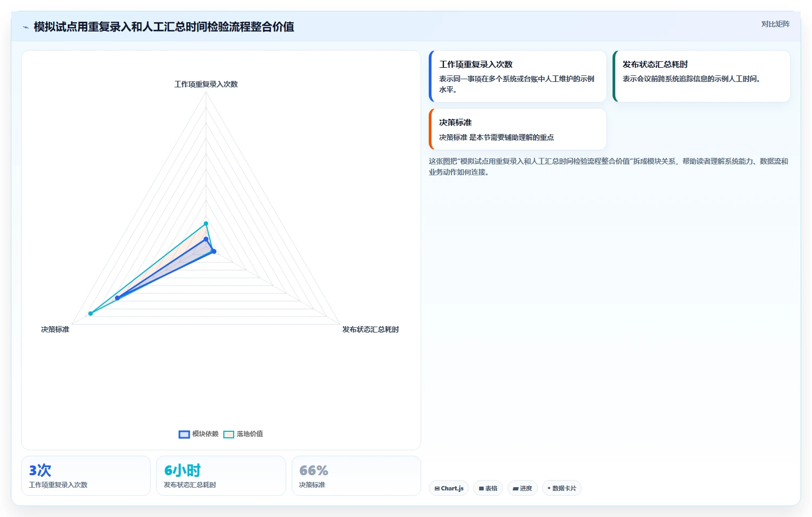
Task: Open the 发布状态汇总耗时 description card title
Action: pyautogui.click(x=655, y=64)
